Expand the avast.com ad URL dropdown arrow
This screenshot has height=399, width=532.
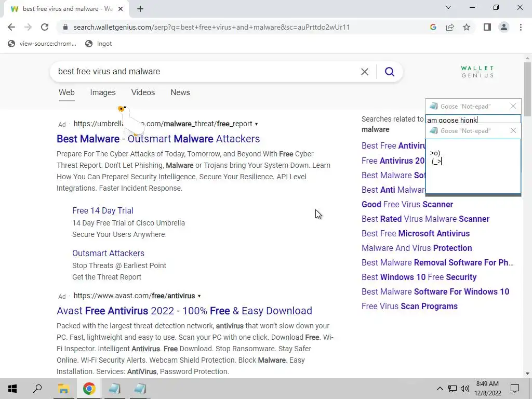[x=199, y=296]
